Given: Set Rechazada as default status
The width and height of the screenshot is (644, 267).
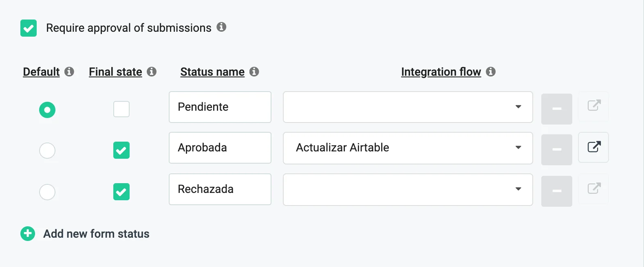Looking at the screenshot, I should pyautogui.click(x=47, y=192).
